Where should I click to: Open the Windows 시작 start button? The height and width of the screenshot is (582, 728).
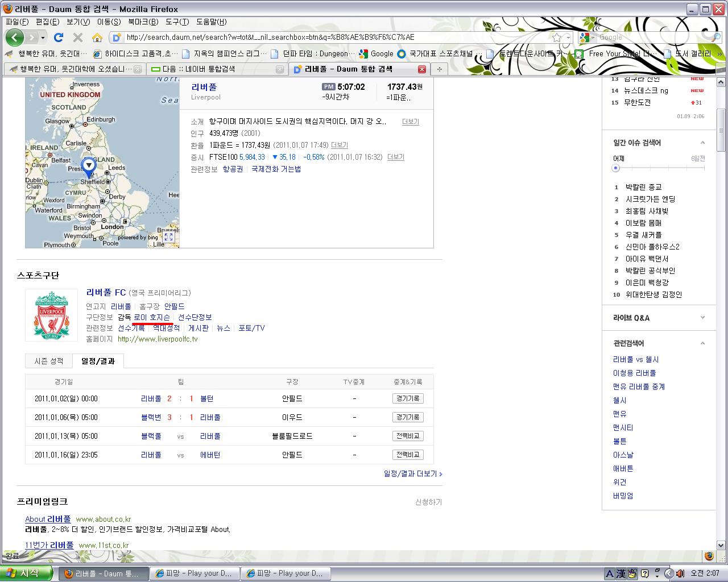click(23, 573)
